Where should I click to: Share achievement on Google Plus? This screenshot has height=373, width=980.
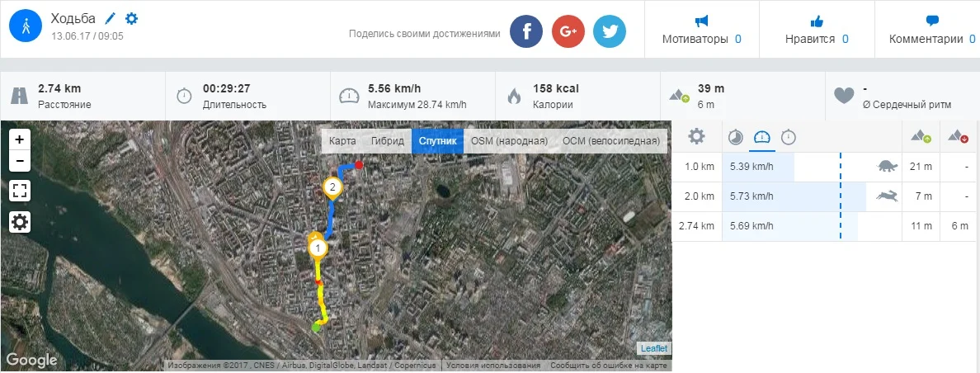point(568,31)
